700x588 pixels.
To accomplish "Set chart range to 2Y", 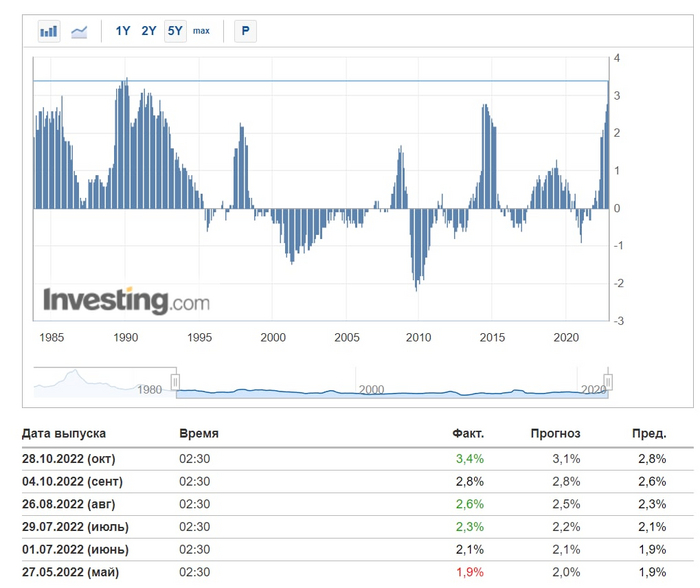I will [x=149, y=31].
